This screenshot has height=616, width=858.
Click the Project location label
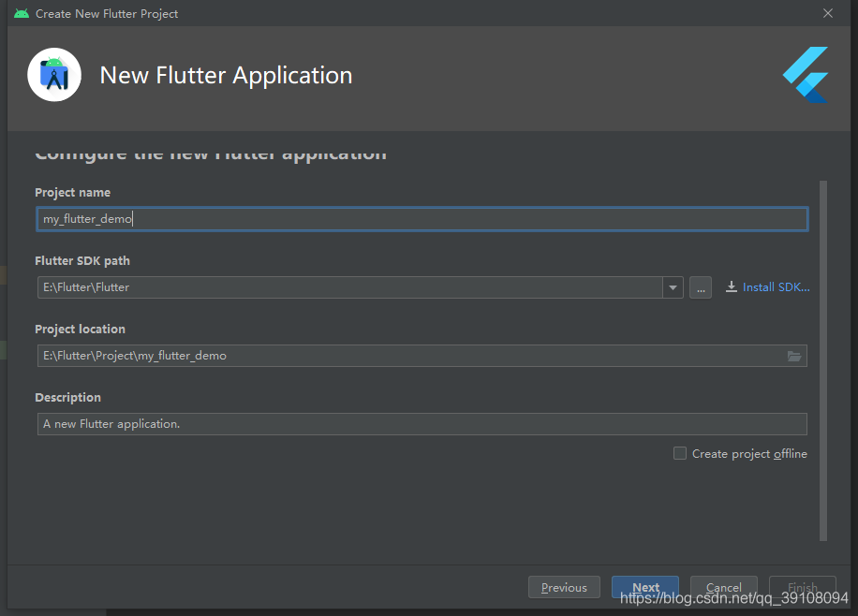tap(80, 330)
